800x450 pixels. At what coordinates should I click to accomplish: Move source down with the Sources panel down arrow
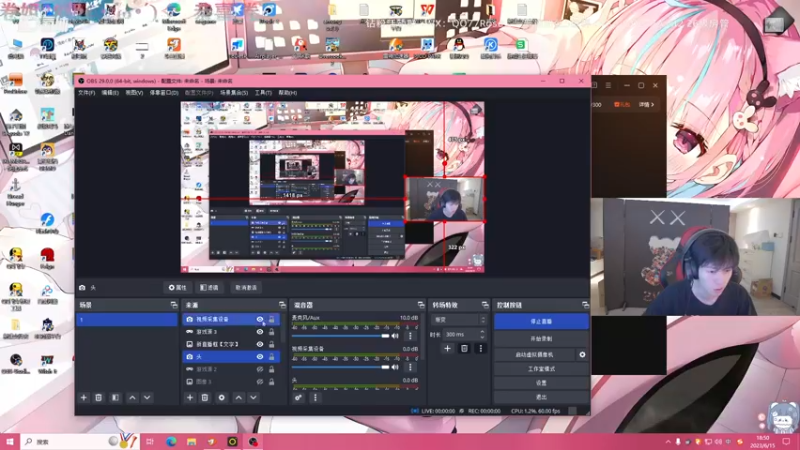[x=253, y=397]
